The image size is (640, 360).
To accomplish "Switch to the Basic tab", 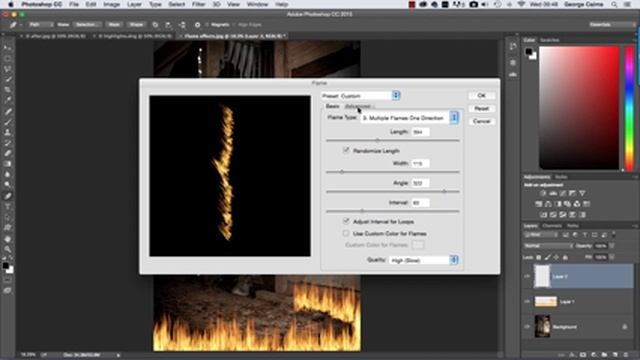I will (332, 106).
